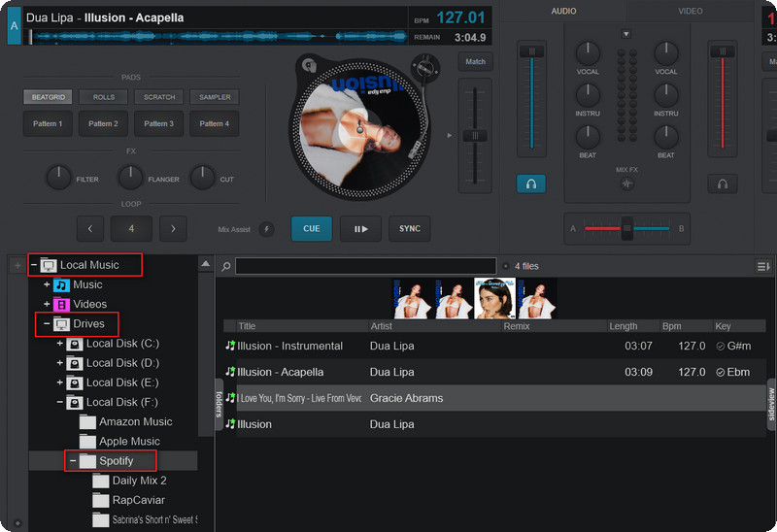777x532 pixels.
Task: Click the Local Disk (C:) drive icon
Action: coord(75,344)
